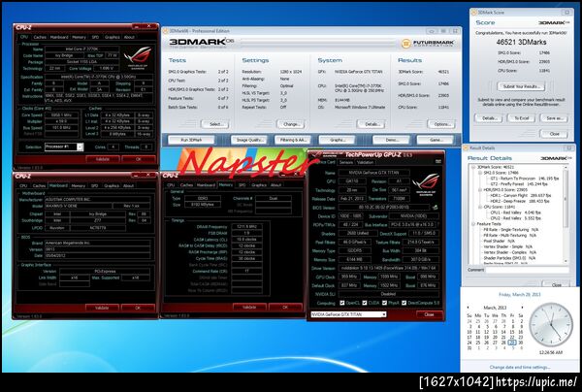Toggle the OpenCL checkbox in GPU-Z
This screenshot has width=582, height=392.
coord(341,303)
